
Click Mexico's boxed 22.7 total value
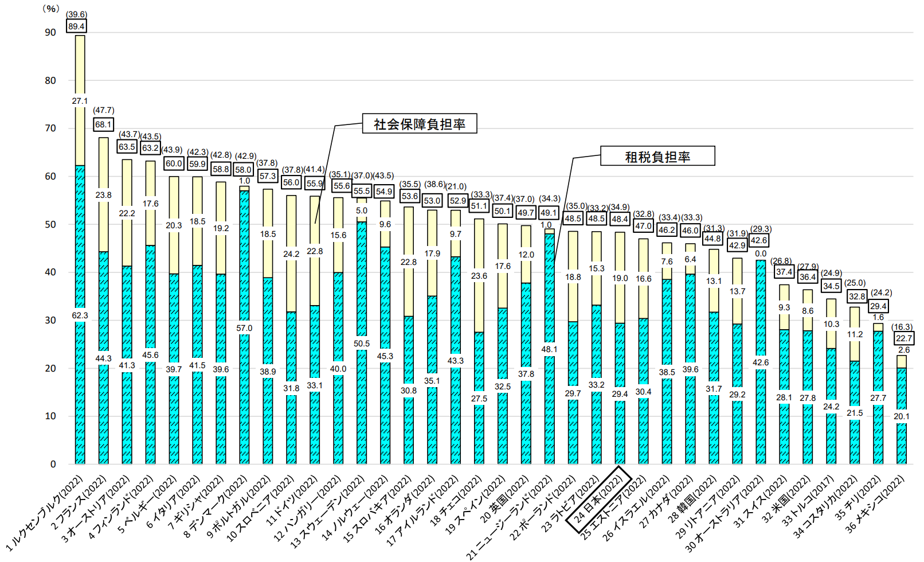[904, 338]
